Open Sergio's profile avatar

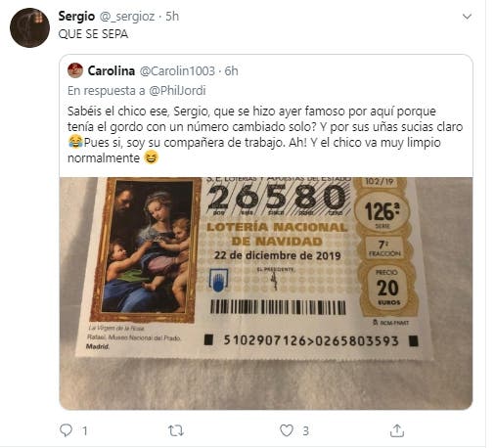point(29,27)
